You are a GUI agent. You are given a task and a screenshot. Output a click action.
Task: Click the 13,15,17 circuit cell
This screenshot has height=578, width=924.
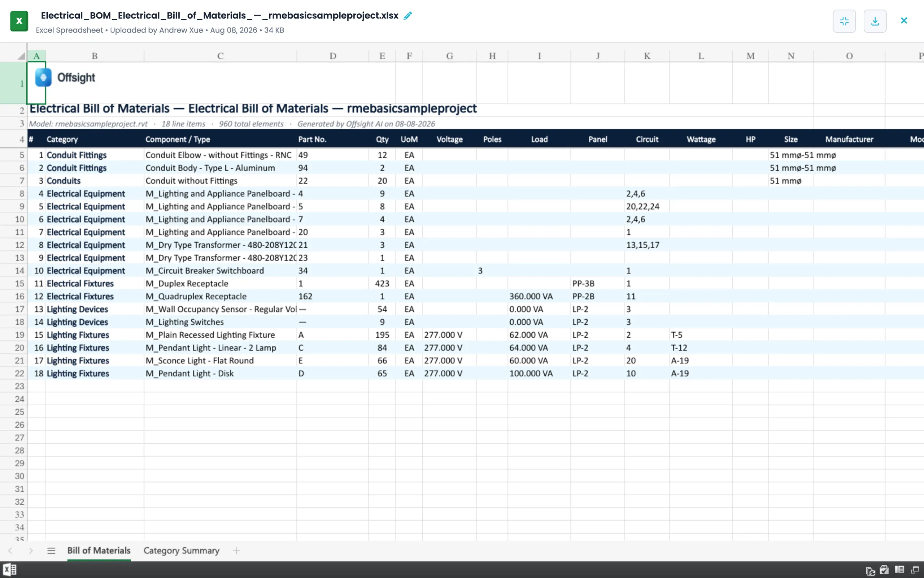pyautogui.click(x=647, y=245)
